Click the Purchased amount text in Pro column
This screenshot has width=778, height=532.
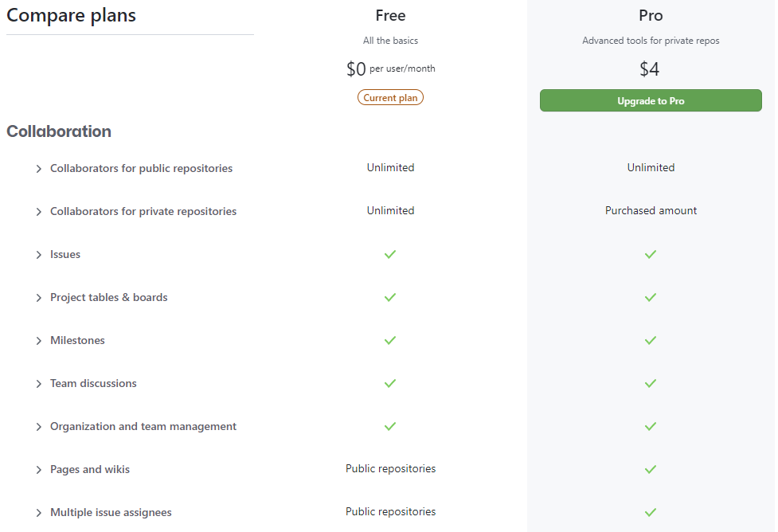[x=650, y=210]
